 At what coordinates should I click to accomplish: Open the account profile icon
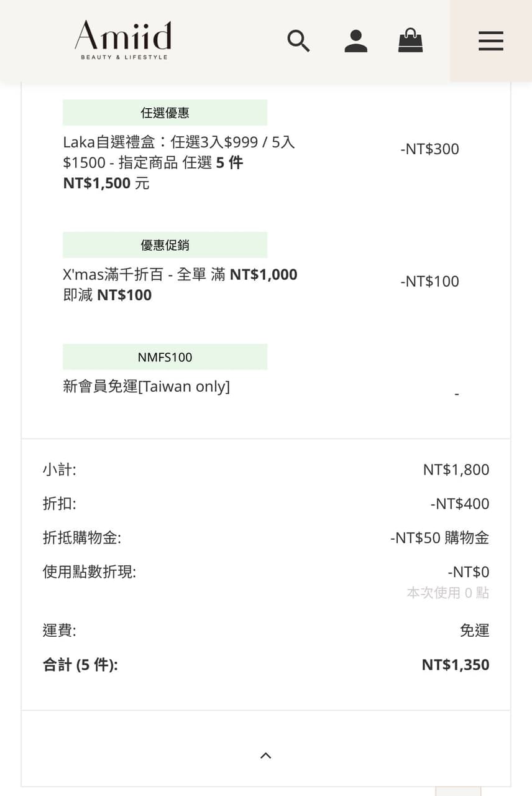355,41
